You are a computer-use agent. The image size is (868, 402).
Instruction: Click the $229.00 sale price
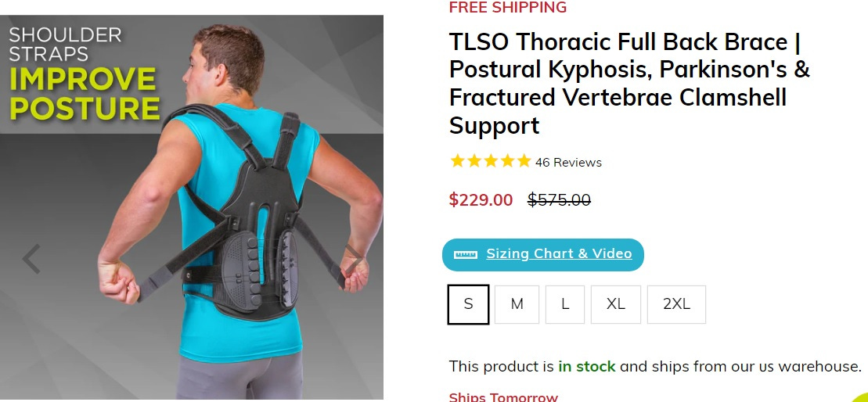(481, 199)
